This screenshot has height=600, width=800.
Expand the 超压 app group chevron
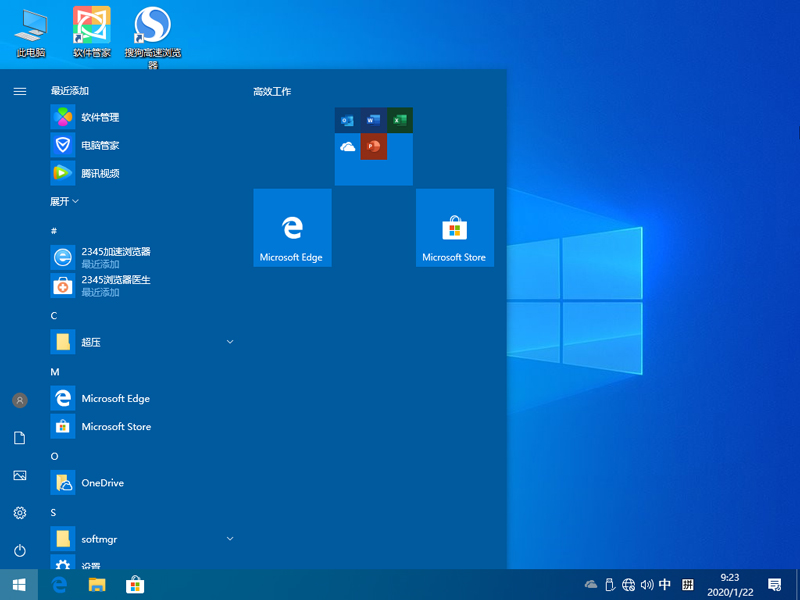[x=230, y=341]
